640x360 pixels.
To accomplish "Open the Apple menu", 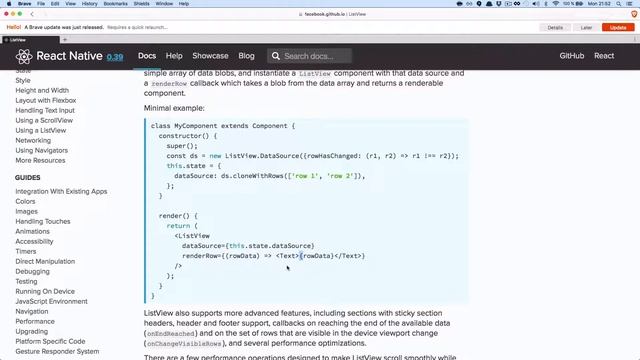I will coord(9,4).
